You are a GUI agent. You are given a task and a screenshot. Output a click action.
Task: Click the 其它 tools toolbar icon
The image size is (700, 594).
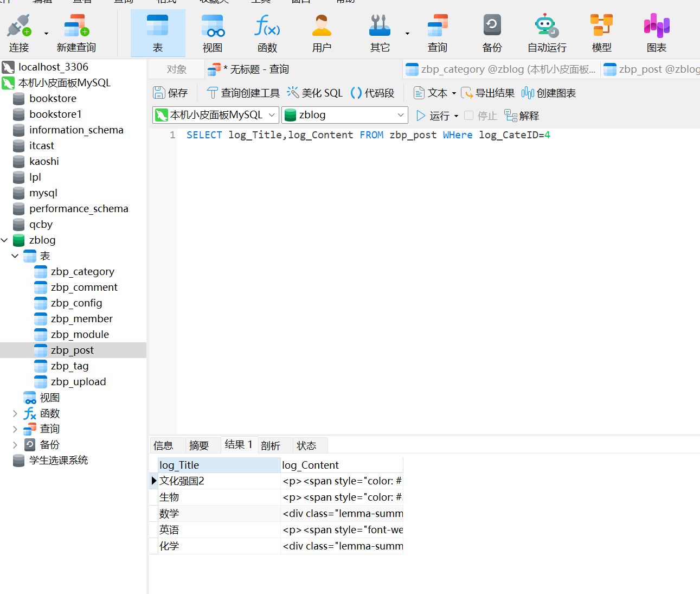[x=380, y=33]
